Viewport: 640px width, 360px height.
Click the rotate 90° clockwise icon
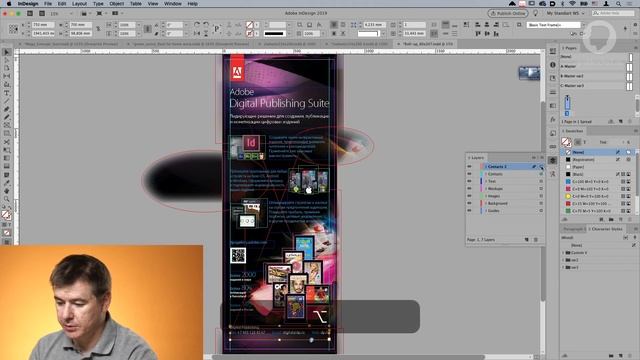[x=197, y=25]
